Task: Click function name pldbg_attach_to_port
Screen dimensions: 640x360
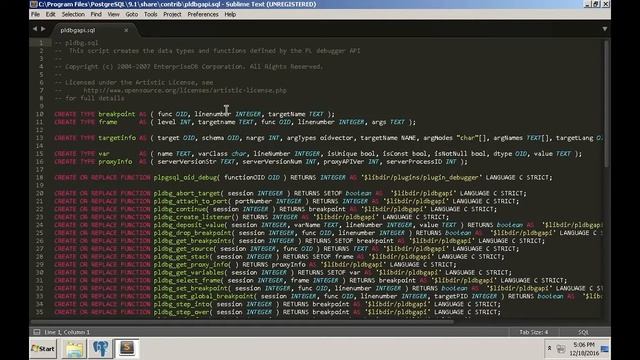Action: pos(192,201)
